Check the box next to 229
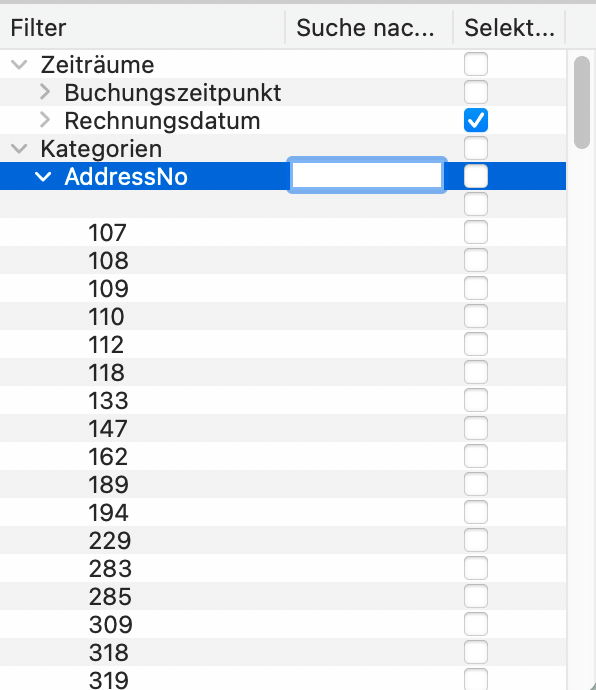The height and width of the screenshot is (690, 596). tap(476, 540)
